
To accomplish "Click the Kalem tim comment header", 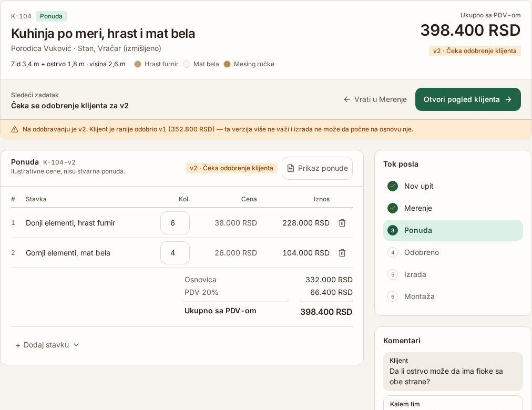I will (x=405, y=404).
